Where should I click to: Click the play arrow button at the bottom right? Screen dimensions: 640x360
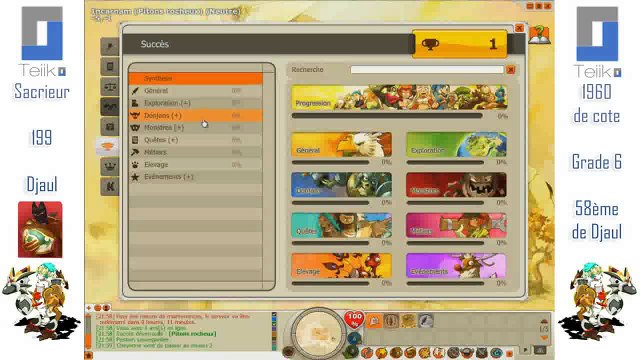tap(525, 350)
